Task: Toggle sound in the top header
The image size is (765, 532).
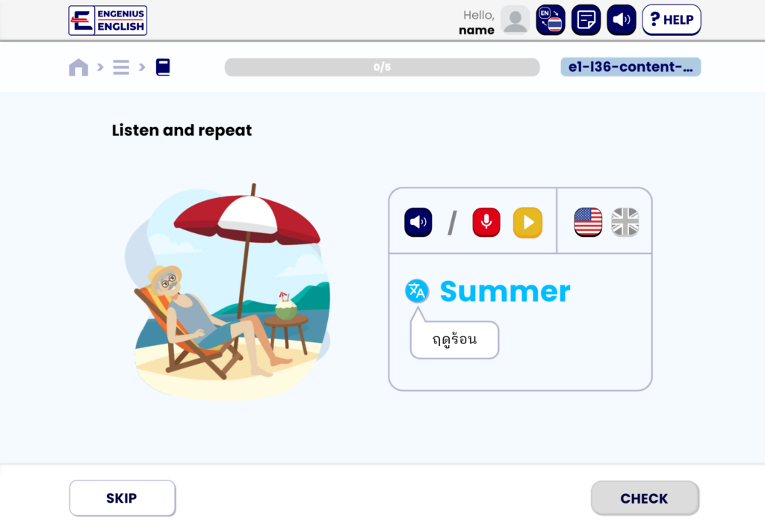Action: tap(622, 20)
